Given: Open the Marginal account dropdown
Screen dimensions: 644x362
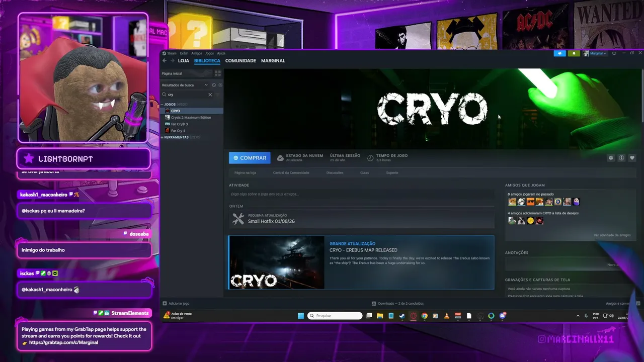Looking at the screenshot, I should pos(595,53).
